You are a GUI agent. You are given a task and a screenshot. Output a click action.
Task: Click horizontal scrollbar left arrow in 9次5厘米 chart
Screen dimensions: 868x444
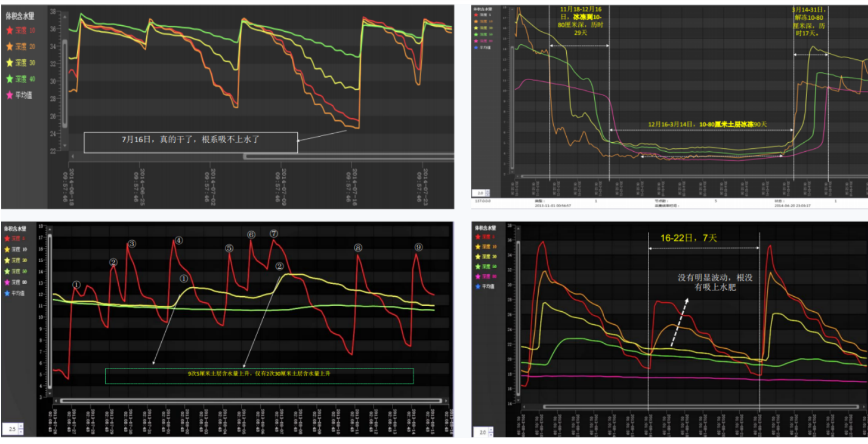(55, 400)
